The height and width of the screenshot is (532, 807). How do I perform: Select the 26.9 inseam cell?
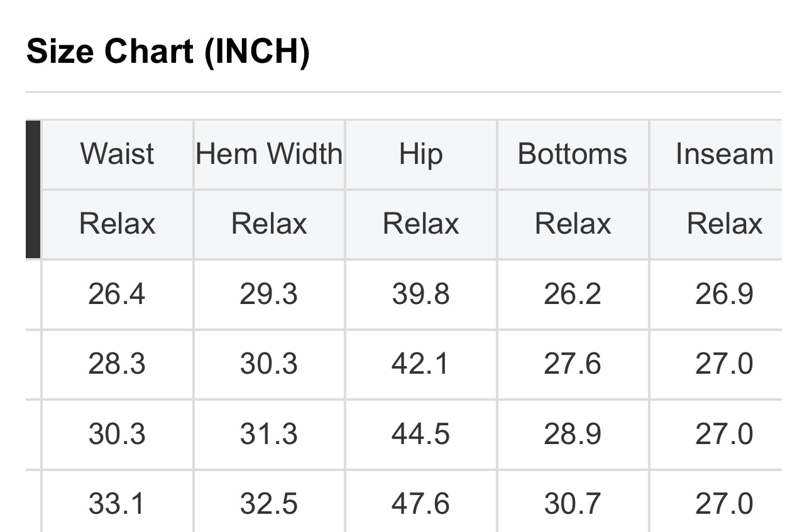pos(724,294)
